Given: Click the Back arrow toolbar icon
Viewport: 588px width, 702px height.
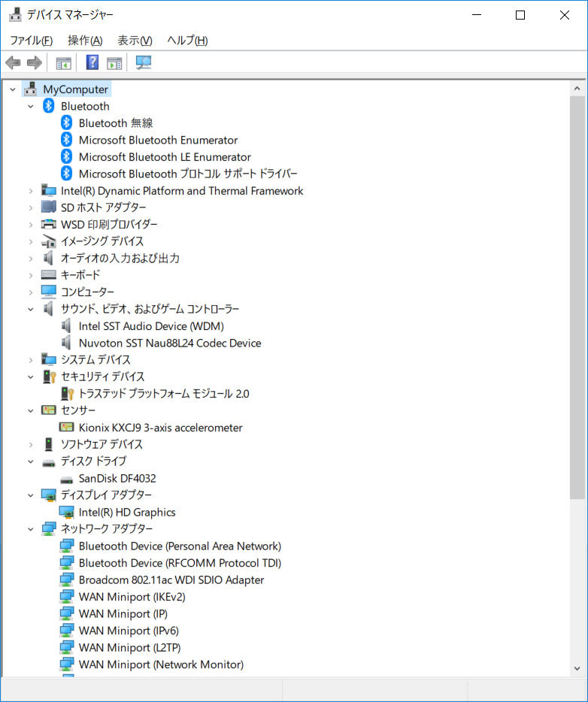Looking at the screenshot, I should 13,62.
